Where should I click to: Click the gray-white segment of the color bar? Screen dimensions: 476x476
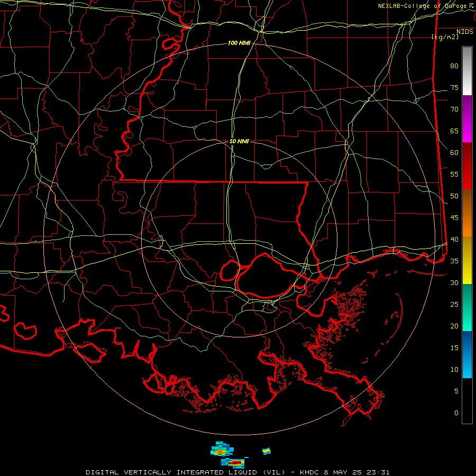[x=467, y=71]
